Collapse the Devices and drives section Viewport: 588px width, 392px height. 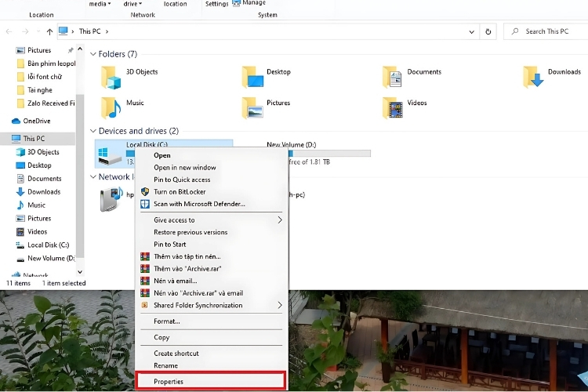tap(93, 131)
